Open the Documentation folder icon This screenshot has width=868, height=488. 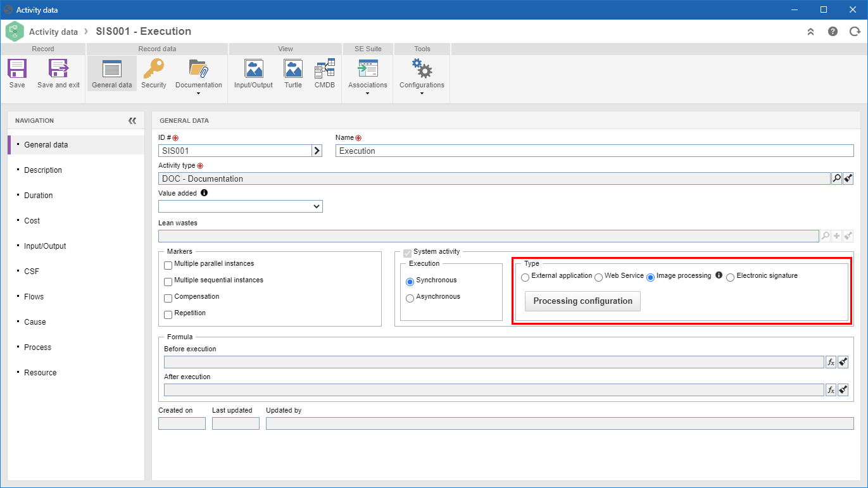tap(198, 68)
